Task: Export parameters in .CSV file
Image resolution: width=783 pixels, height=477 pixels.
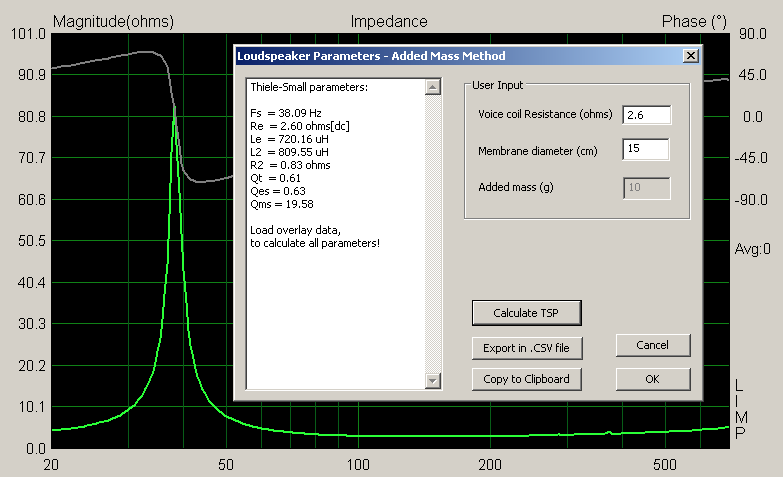Action: pyautogui.click(x=526, y=348)
